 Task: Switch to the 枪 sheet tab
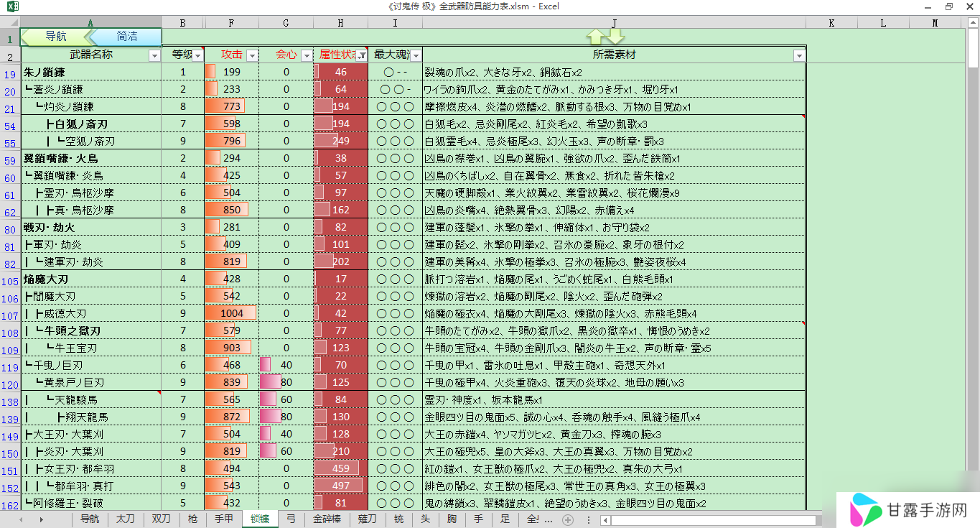click(x=192, y=519)
